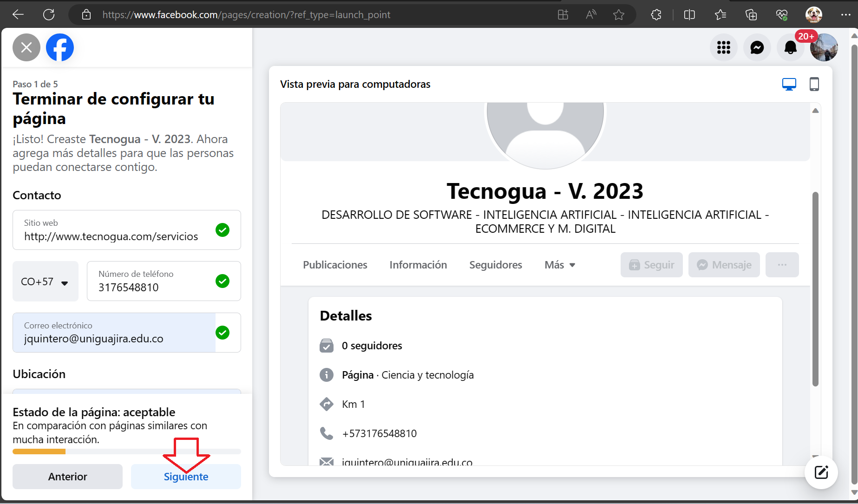Click the Siguiente button
The image size is (858, 504).
pyautogui.click(x=186, y=477)
